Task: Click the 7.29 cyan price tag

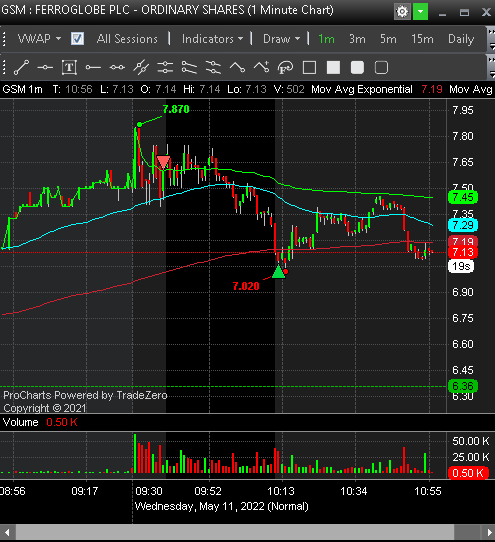Action: pos(463,225)
